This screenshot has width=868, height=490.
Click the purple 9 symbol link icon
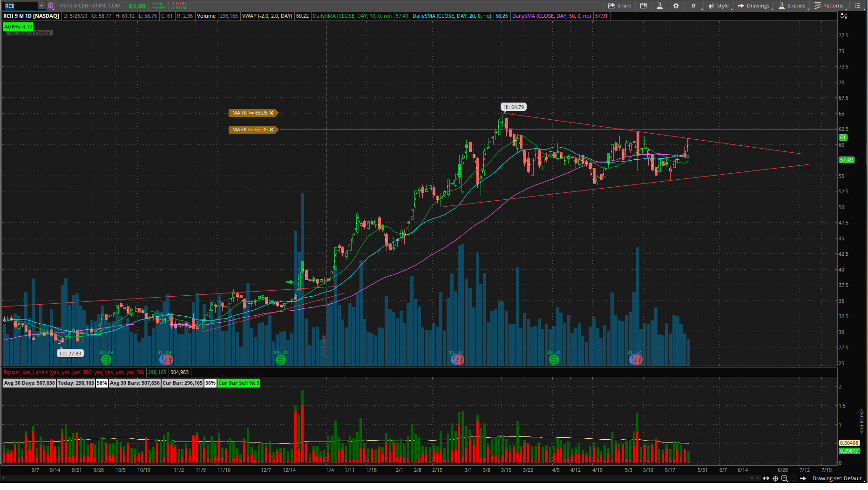[x=51, y=6]
